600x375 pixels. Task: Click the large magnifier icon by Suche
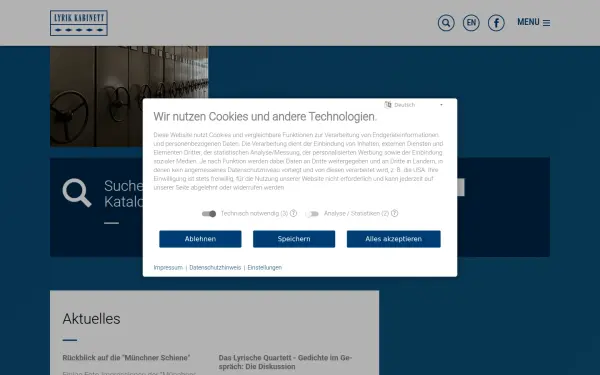pyautogui.click(x=77, y=192)
